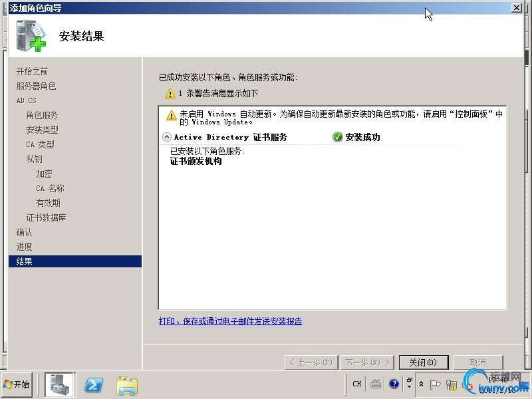Select AD CS wizard step
Image resolution: width=532 pixels, height=399 pixels.
[x=26, y=100]
